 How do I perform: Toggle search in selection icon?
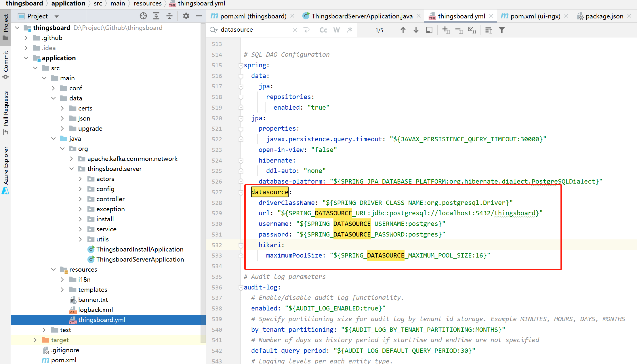click(429, 30)
